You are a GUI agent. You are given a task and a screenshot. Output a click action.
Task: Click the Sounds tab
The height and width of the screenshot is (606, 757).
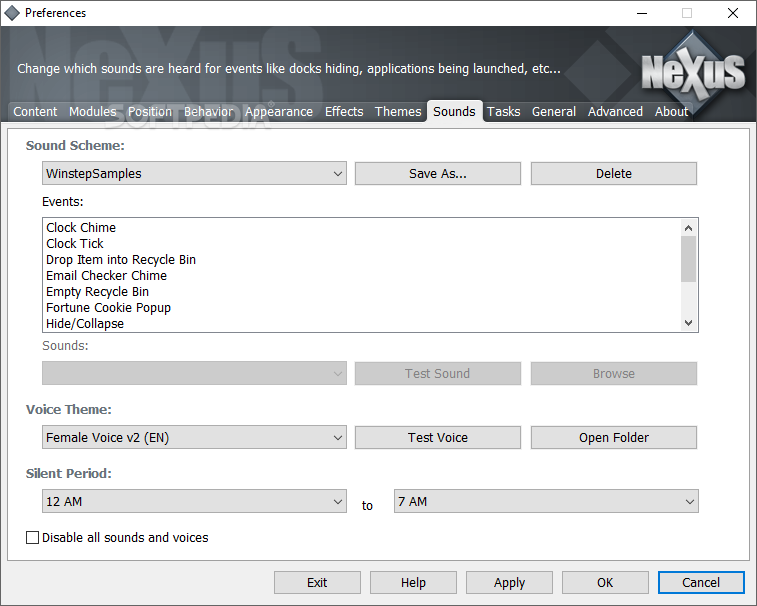pyautogui.click(x=454, y=112)
